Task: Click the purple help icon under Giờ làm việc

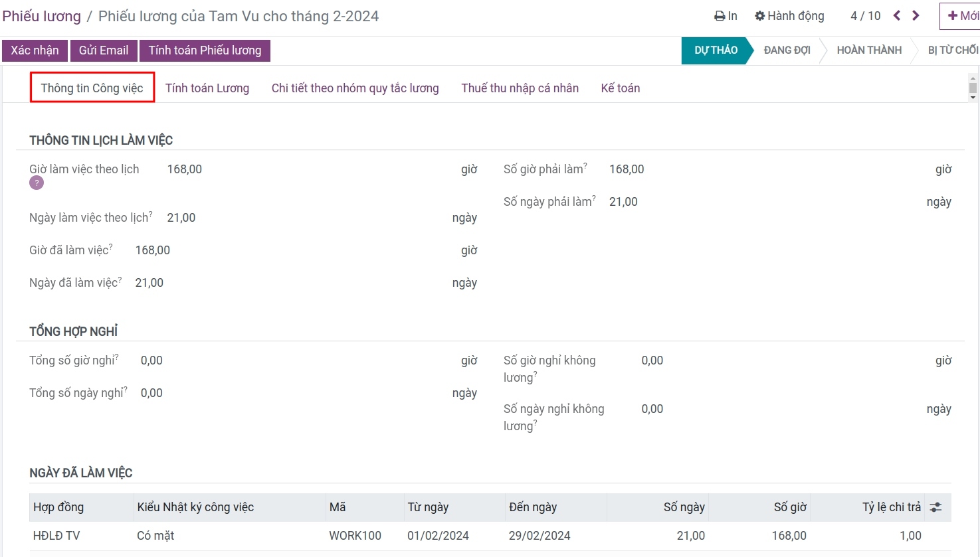Action: pyautogui.click(x=37, y=183)
